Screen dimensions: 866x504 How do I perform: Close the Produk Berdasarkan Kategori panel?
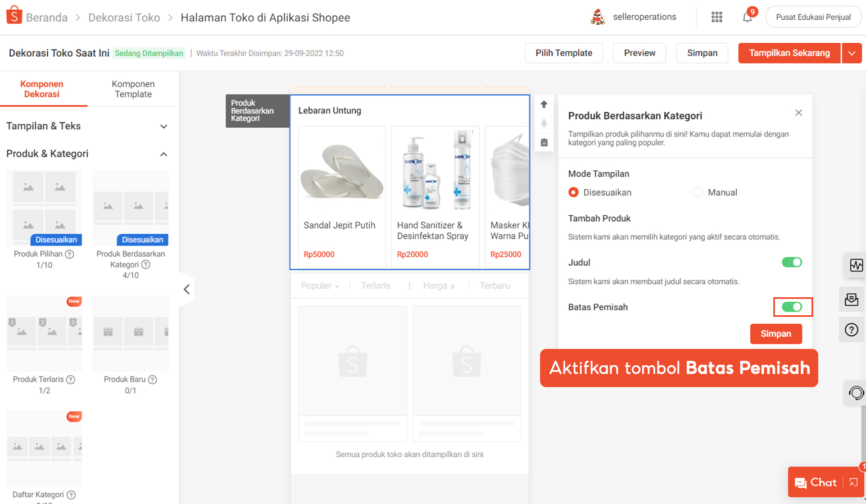tap(798, 113)
